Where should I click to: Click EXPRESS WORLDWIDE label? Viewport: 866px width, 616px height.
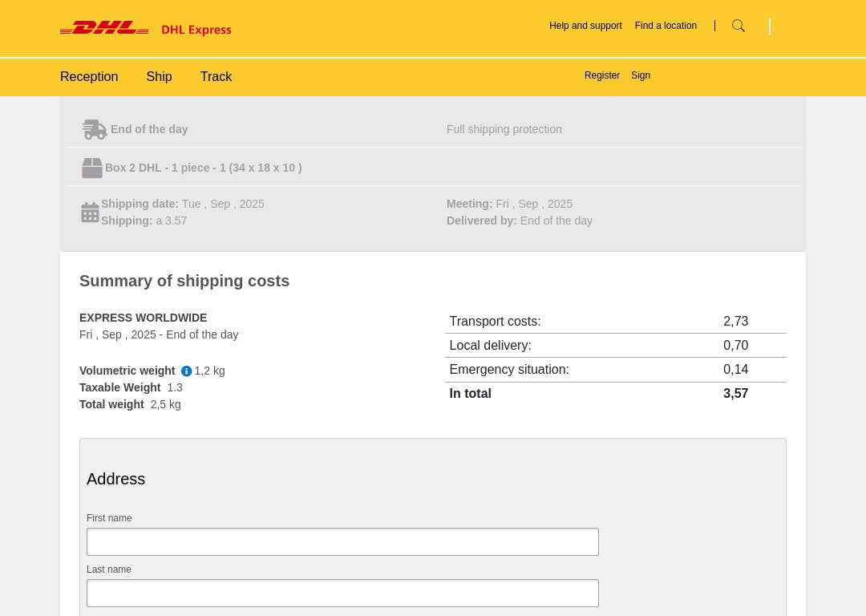click(143, 318)
